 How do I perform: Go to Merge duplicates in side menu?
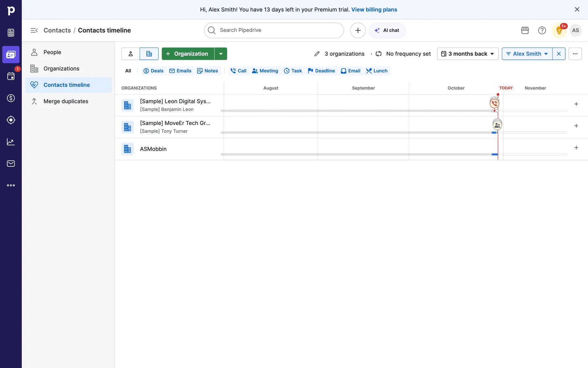tap(66, 101)
